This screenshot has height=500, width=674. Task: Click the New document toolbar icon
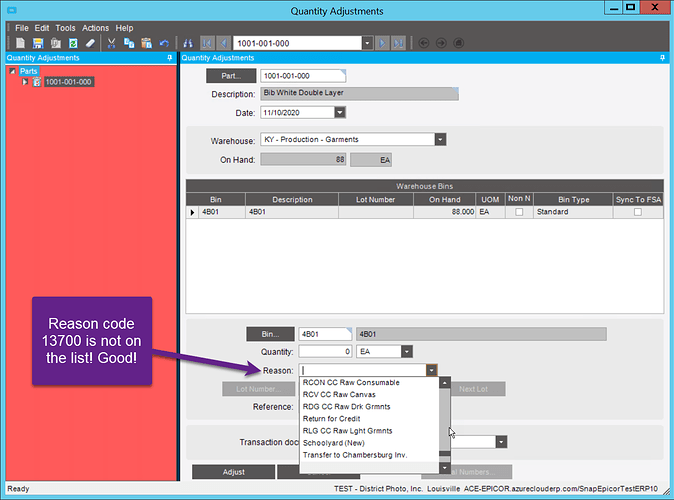[x=20, y=43]
